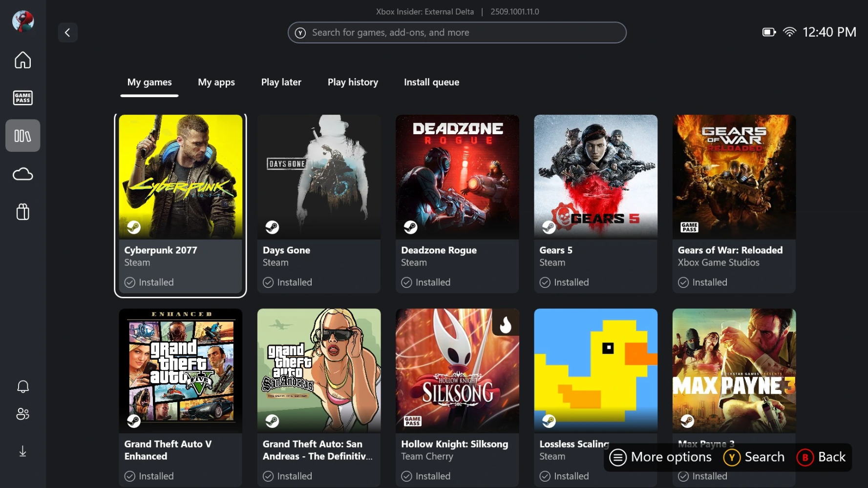Click the profile avatar picture
This screenshot has width=868, height=488.
pyautogui.click(x=23, y=21)
